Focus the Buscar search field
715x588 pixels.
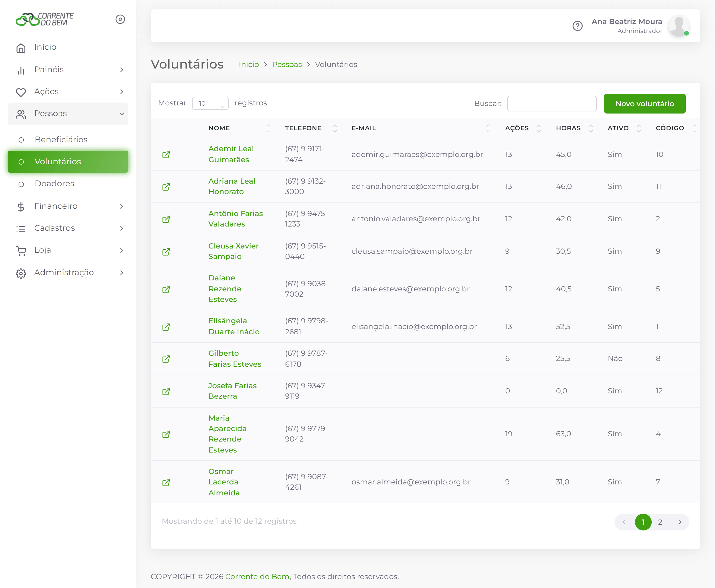552,103
